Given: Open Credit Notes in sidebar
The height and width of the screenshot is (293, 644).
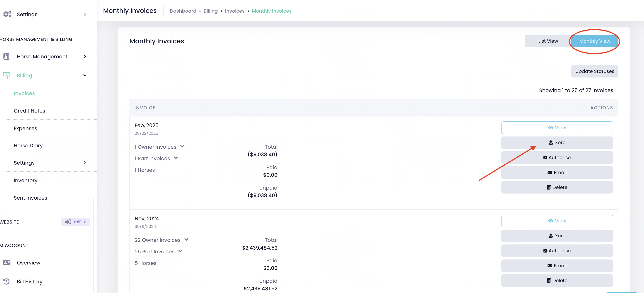Looking at the screenshot, I should (30, 111).
